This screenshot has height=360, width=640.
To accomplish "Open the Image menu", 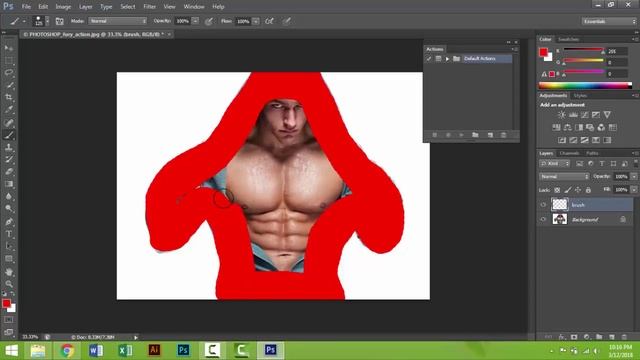I will (x=63, y=7).
